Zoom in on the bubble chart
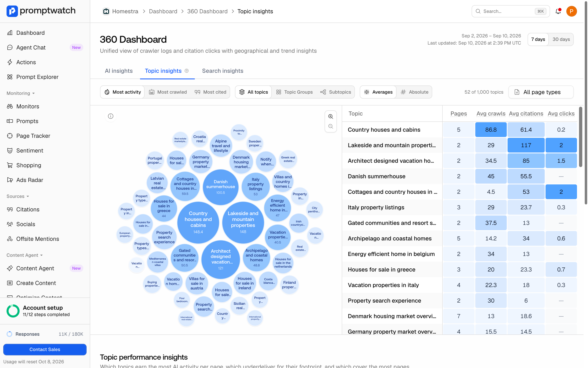 pyautogui.click(x=331, y=116)
